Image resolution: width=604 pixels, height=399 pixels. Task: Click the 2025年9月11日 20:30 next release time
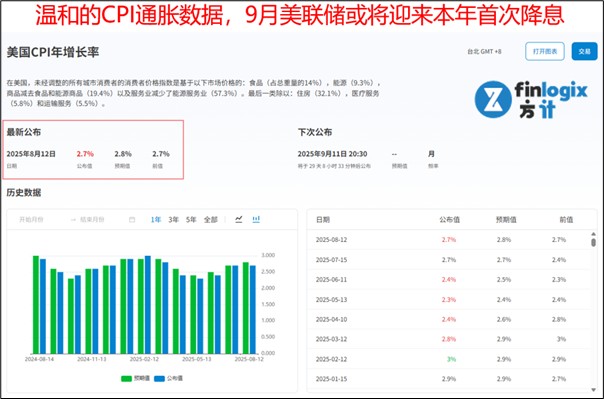tap(332, 154)
